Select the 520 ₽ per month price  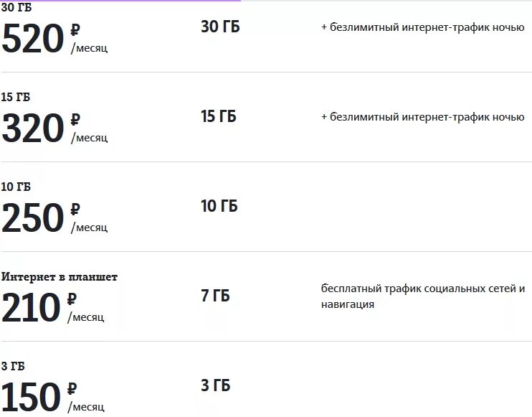pos(54,38)
